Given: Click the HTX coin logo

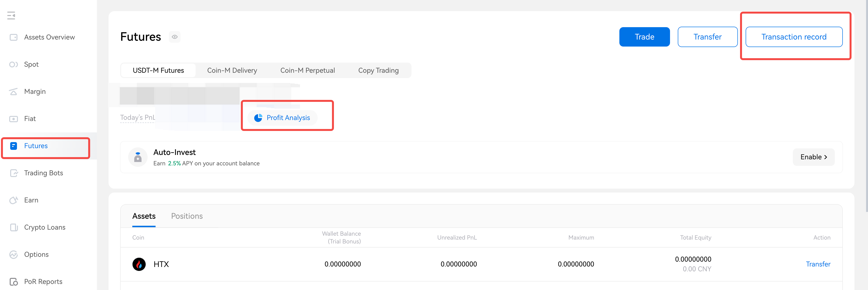Looking at the screenshot, I should point(139,264).
